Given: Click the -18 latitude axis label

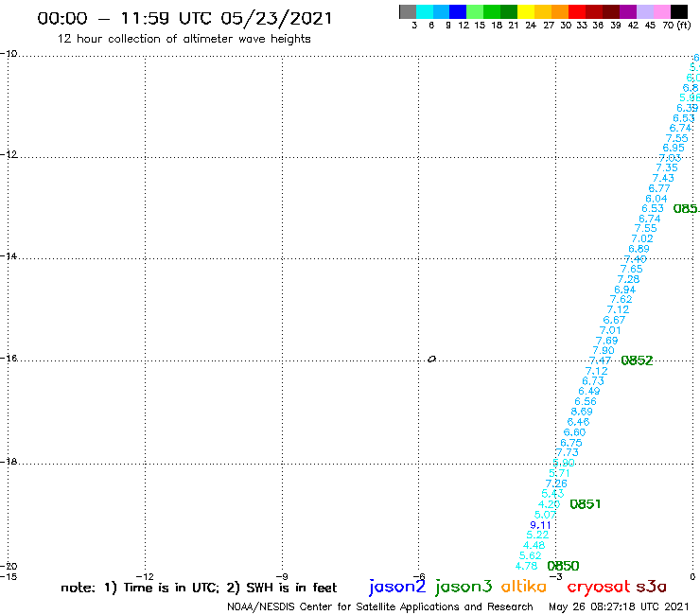Looking at the screenshot, I should (9, 461).
